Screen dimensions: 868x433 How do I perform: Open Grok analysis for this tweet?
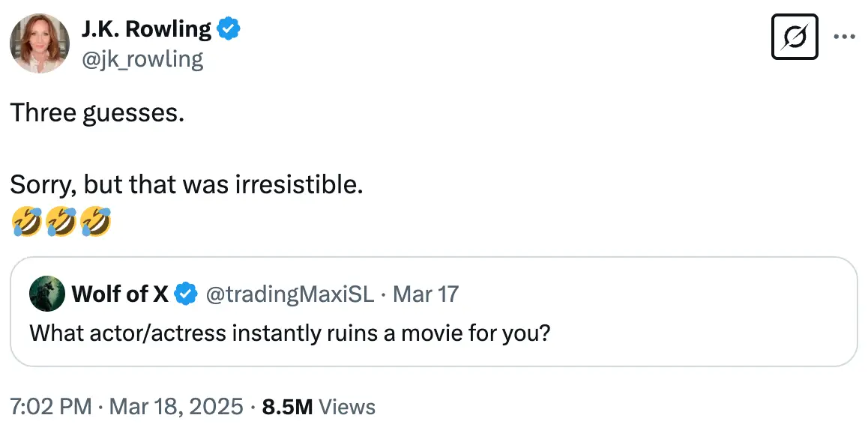(795, 36)
